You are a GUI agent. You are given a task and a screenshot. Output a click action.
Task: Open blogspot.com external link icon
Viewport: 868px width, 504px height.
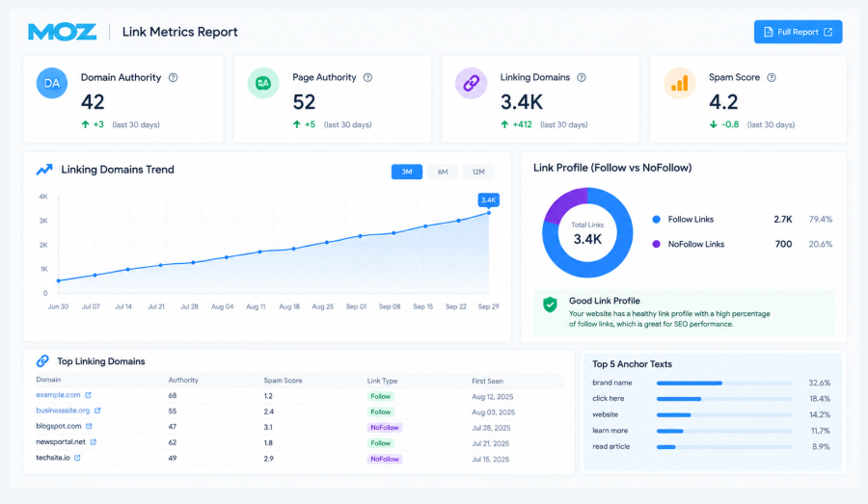click(89, 426)
